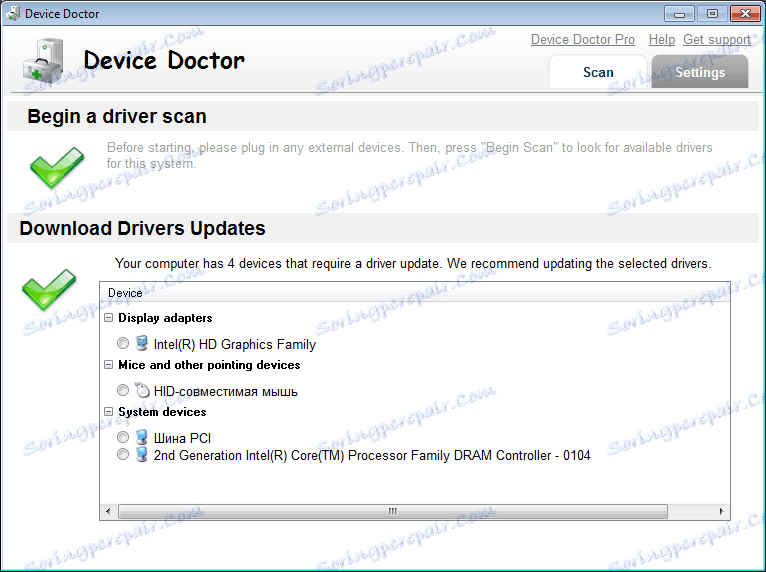766x572 pixels.
Task: Collapse the Display adapters group
Action: coord(108,318)
